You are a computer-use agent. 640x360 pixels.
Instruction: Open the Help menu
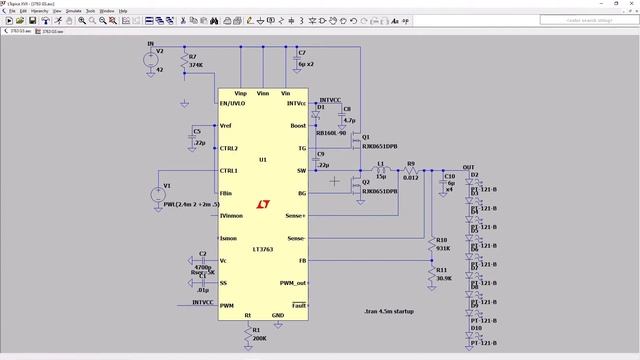click(123, 11)
